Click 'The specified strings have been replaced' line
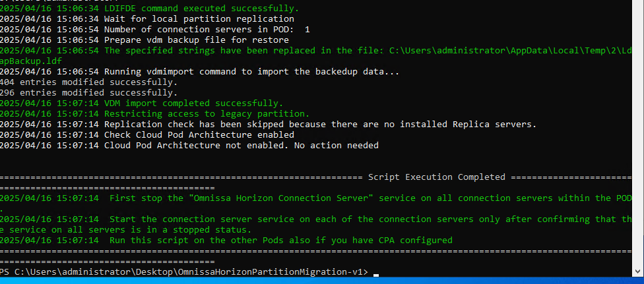Screen dimensions: 644x284 click(316, 51)
